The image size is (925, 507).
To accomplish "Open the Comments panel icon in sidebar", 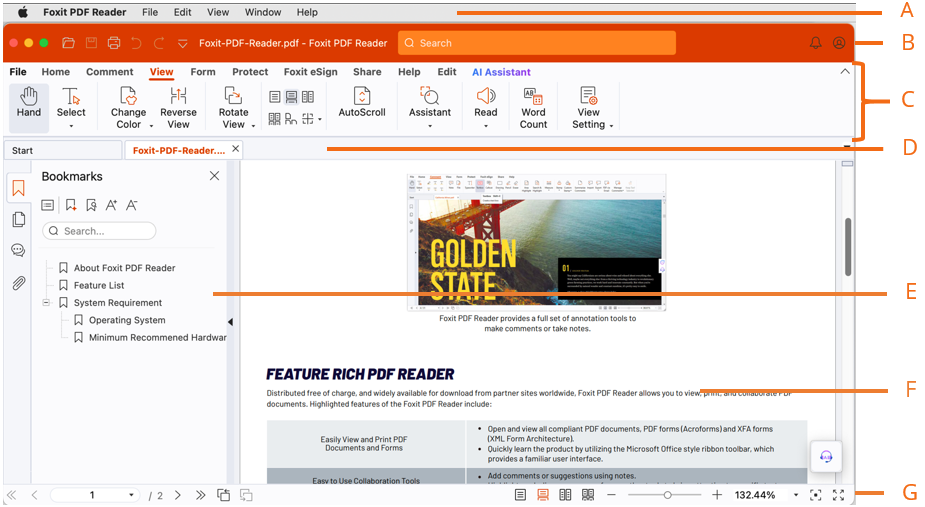I will 18,250.
